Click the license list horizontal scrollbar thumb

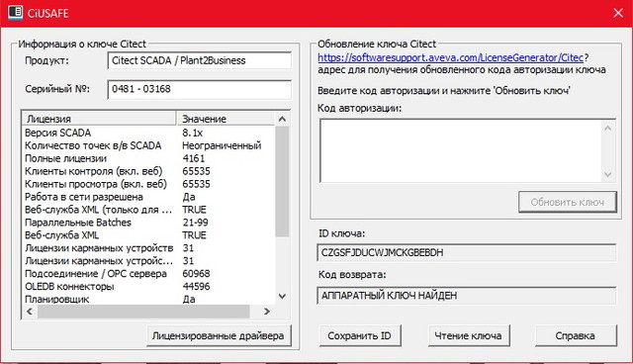click(143, 312)
